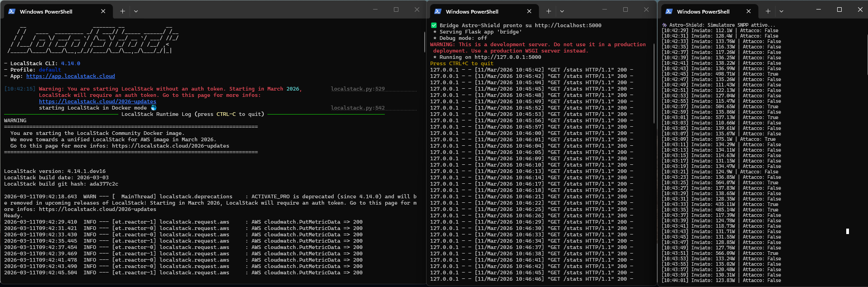Image resolution: width=868 pixels, height=287 pixels.
Task: Click the [10:43:01] Inviato 537.13W line
Action: click(x=720, y=117)
